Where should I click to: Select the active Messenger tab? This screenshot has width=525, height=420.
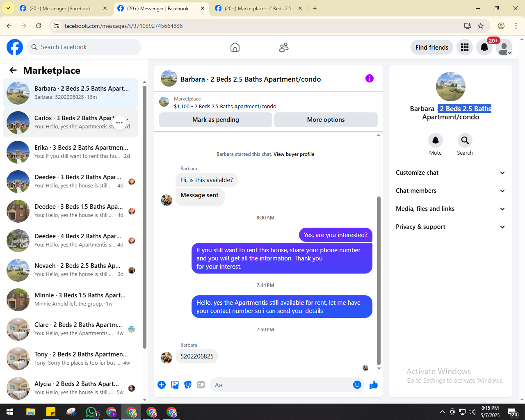161,8
